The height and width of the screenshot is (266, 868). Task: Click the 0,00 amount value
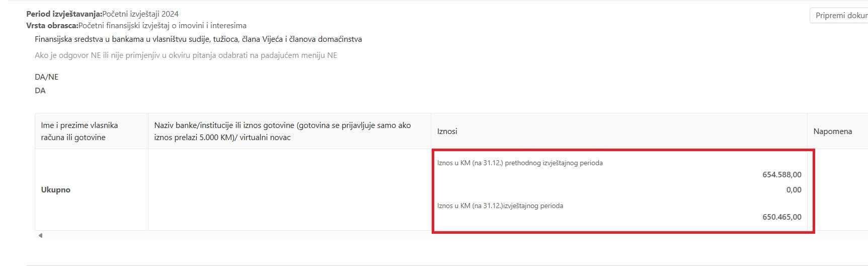point(794,190)
